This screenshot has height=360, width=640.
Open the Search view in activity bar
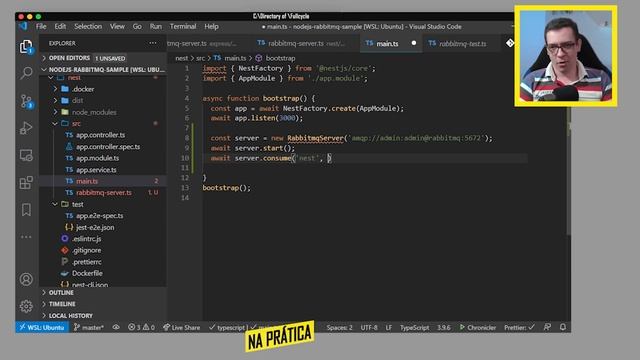tap(26, 73)
